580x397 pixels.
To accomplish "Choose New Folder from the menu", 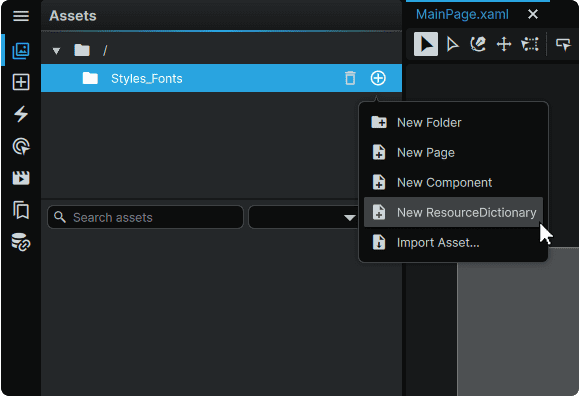I will click(x=453, y=122).
